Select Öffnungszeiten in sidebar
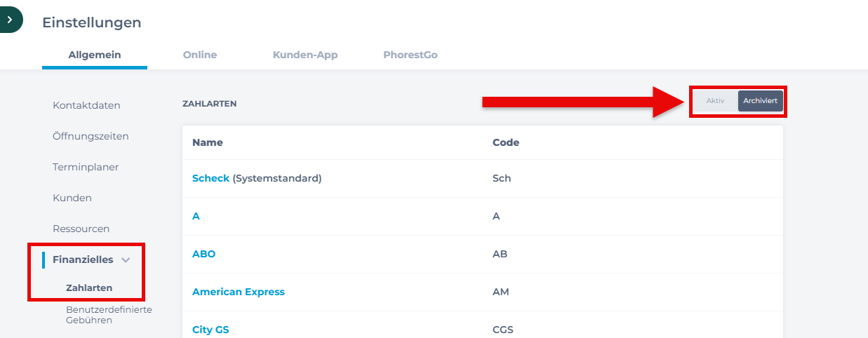Viewport: 868px width, 338px height. tap(91, 136)
